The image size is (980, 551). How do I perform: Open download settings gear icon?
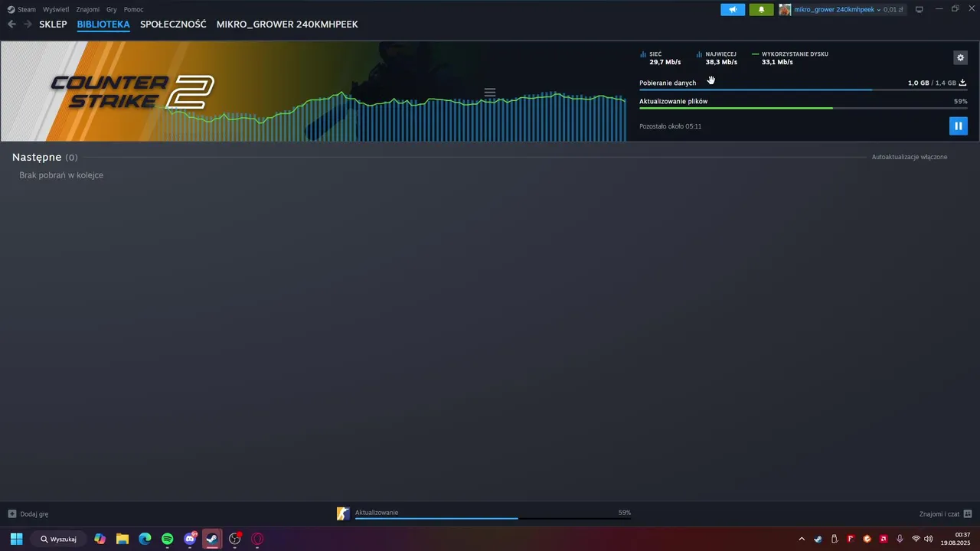960,57
